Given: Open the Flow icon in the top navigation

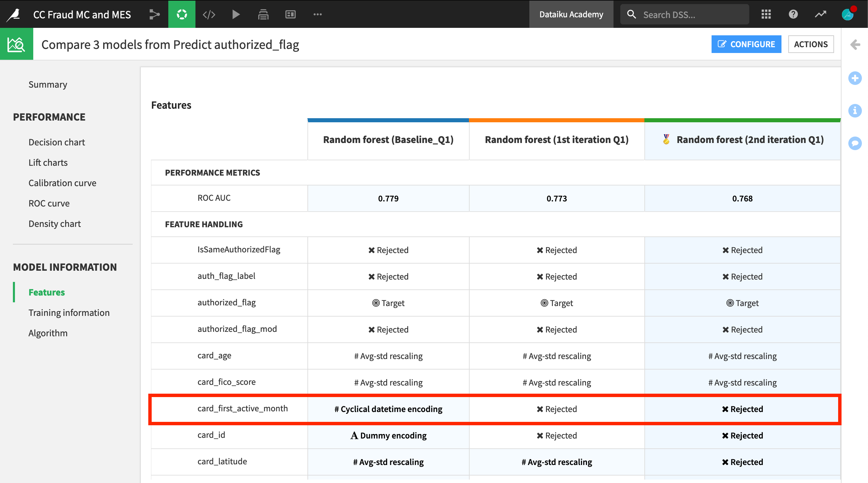Looking at the screenshot, I should tap(155, 14).
